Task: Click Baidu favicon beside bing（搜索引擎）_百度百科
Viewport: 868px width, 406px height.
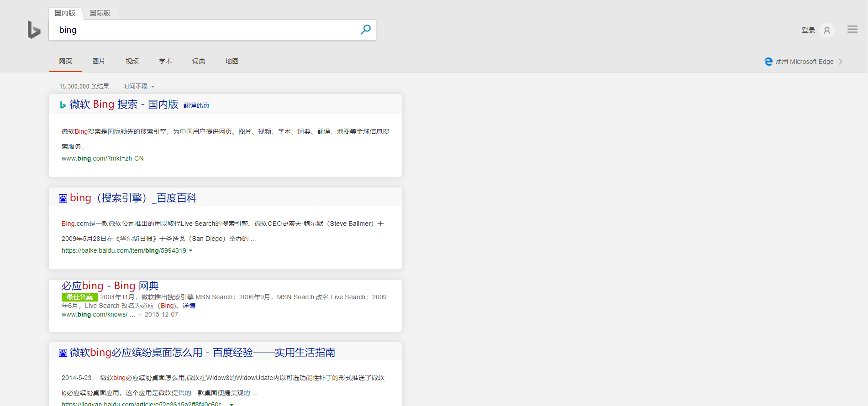Action: 63,198
